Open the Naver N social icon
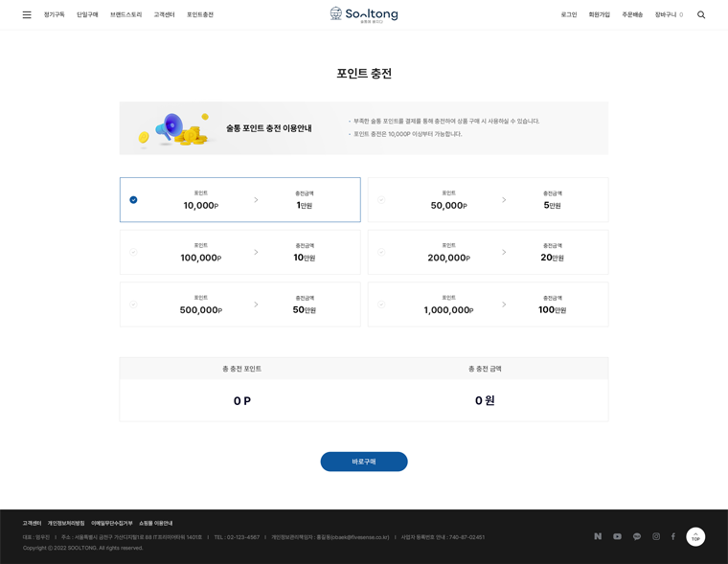 598,536
